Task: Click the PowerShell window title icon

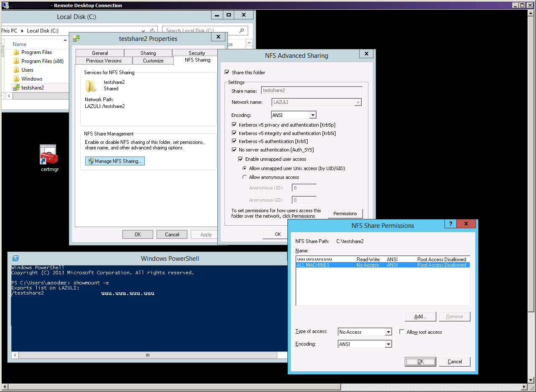Action: 15,258
